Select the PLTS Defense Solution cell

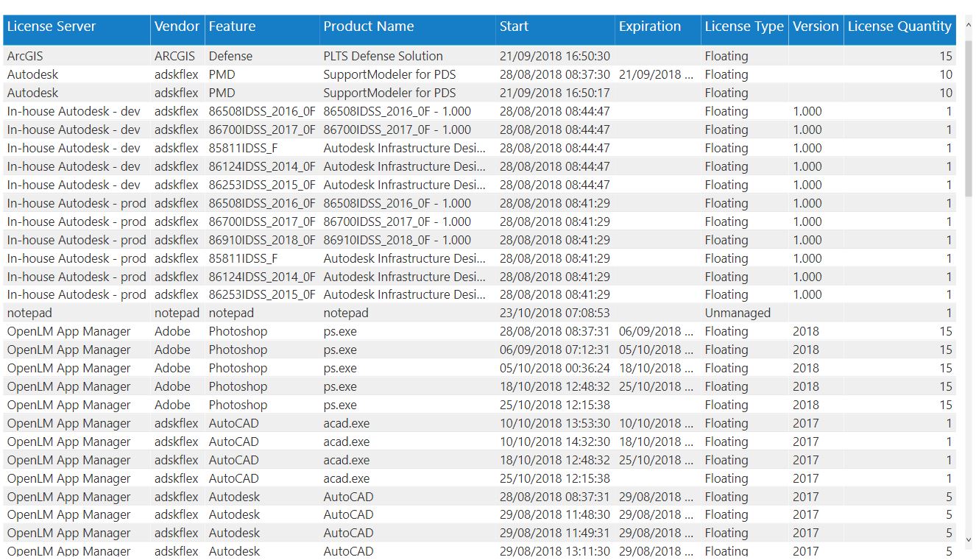point(383,56)
